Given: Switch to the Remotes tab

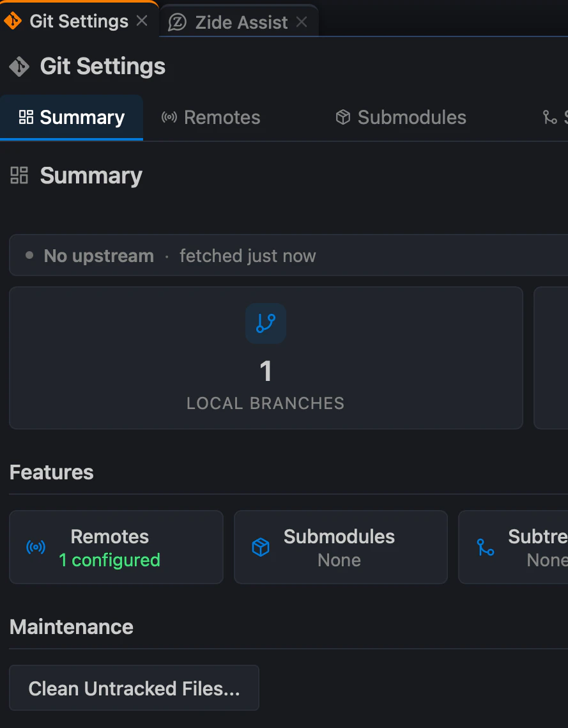Looking at the screenshot, I should [211, 118].
